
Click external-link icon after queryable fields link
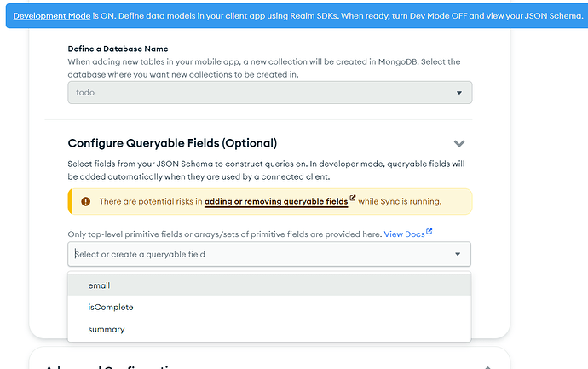click(353, 199)
